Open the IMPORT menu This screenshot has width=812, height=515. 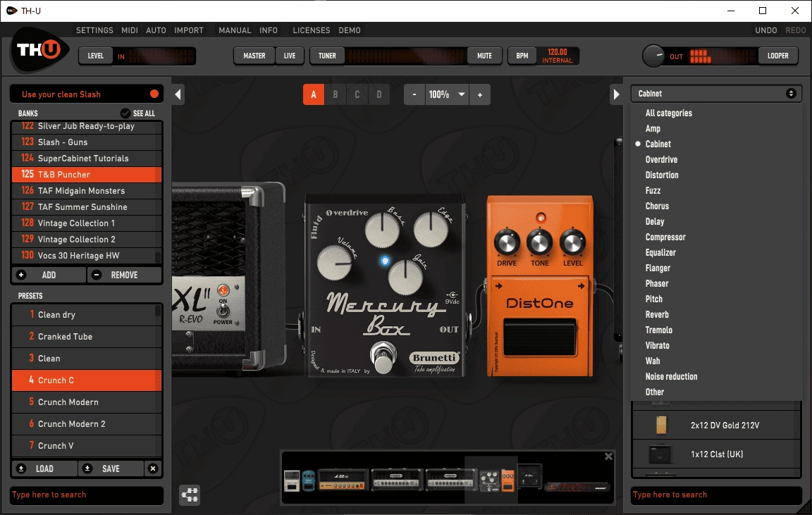(x=189, y=30)
